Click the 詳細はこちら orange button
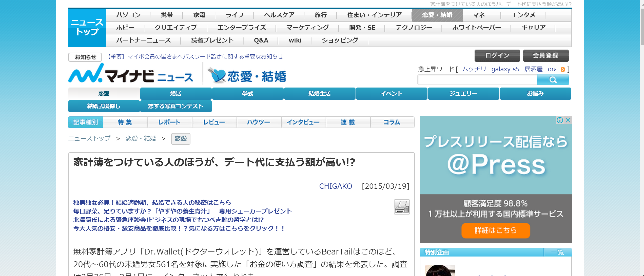This screenshot has height=276, width=644. [x=496, y=230]
